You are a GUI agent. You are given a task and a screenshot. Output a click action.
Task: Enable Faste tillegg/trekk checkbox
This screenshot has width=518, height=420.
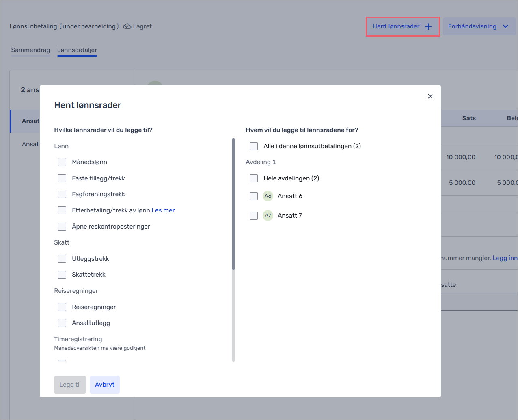tap(62, 178)
